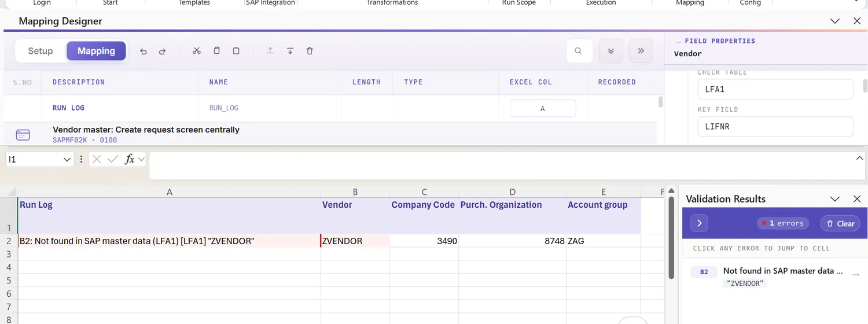
Task: Edit the Excel Col field showing A
Action: [x=542, y=108]
